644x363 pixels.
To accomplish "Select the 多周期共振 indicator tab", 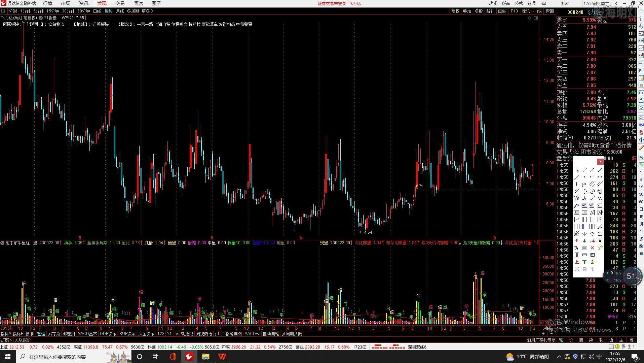I will tap(292, 334).
